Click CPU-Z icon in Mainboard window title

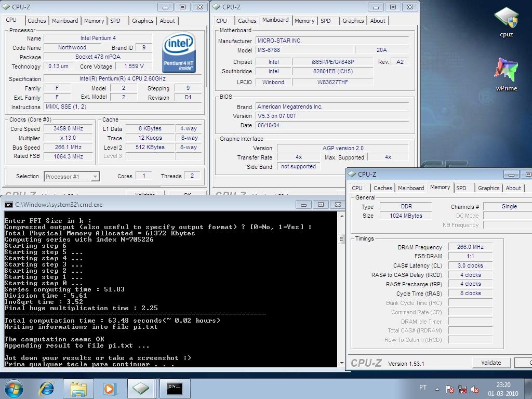(x=216, y=7)
